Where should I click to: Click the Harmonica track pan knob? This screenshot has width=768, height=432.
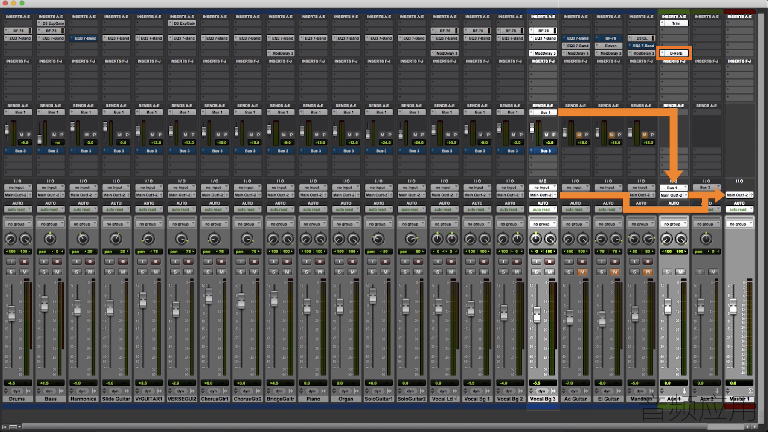[x=83, y=239]
